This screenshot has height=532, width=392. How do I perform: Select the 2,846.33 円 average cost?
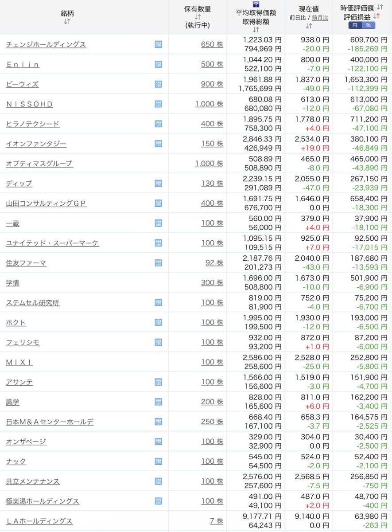point(263,140)
